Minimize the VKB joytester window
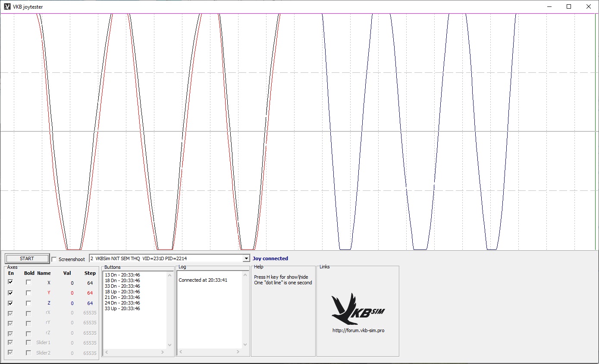This screenshot has width=599, height=364. click(x=549, y=6)
